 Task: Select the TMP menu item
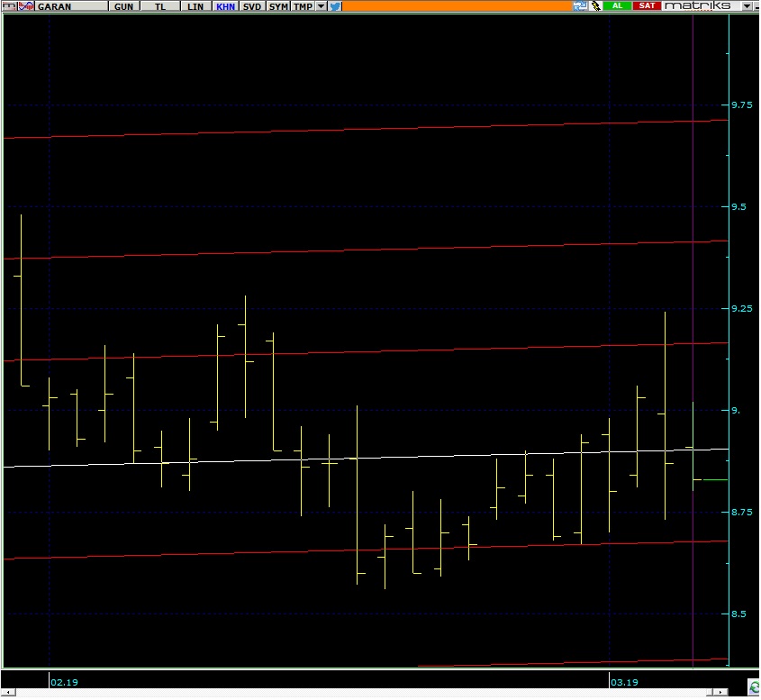(x=303, y=6)
